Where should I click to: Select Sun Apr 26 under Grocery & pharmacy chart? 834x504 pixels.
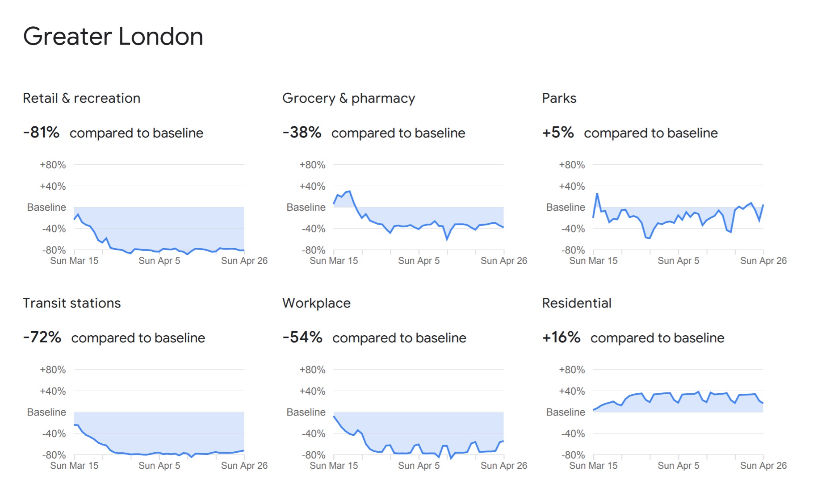coord(503,261)
